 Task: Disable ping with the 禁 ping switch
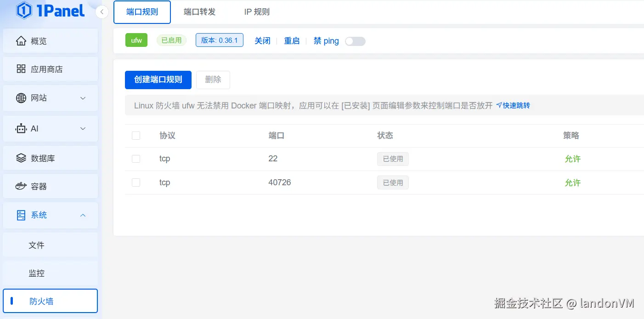coord(355,41)
